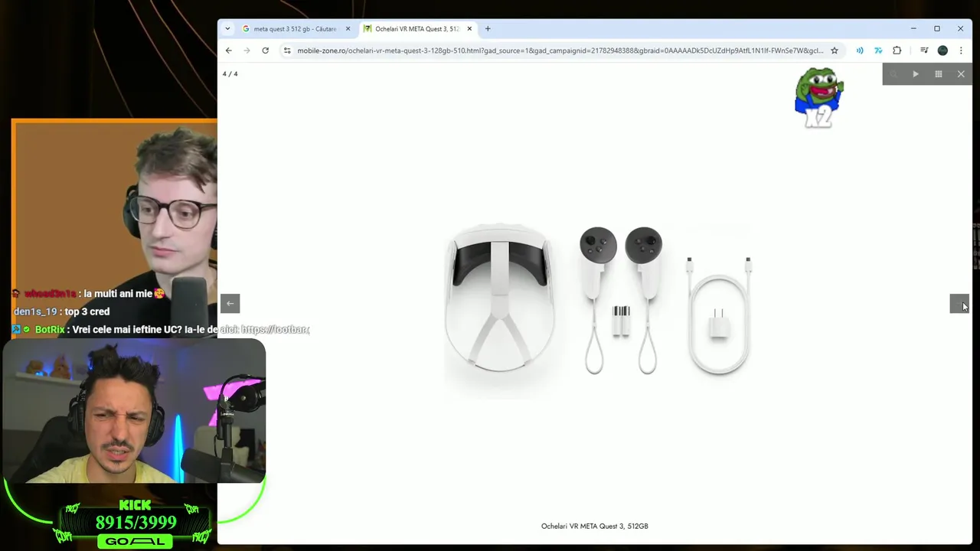Screen dimensions: 980x551
Task: Click the Quest 3 headset product image
Action: (x=500, y=298)
